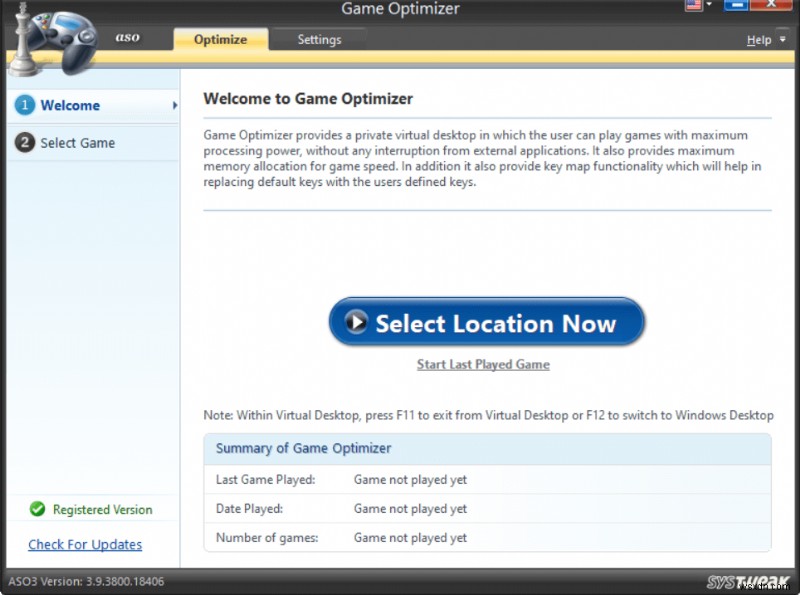800x595 pixels.
Task: Open the language selection dropdown arrow
Action: click(x=708, y=5)
